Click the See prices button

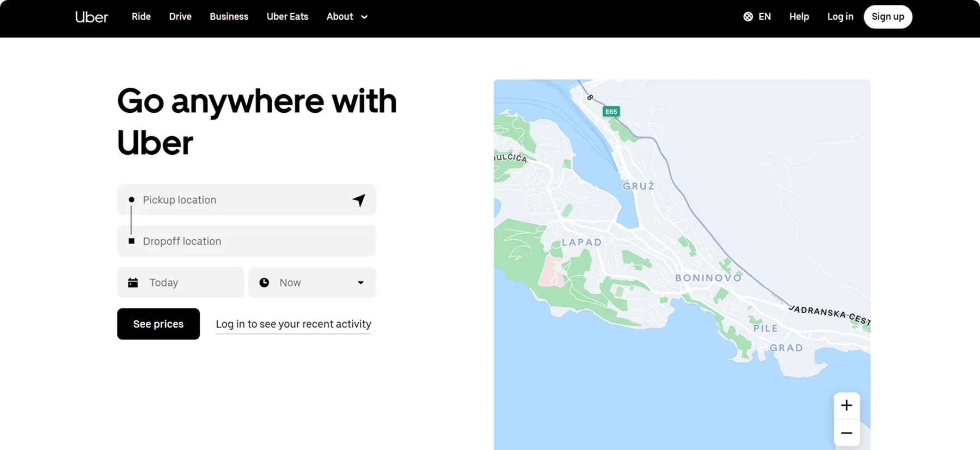158,324
